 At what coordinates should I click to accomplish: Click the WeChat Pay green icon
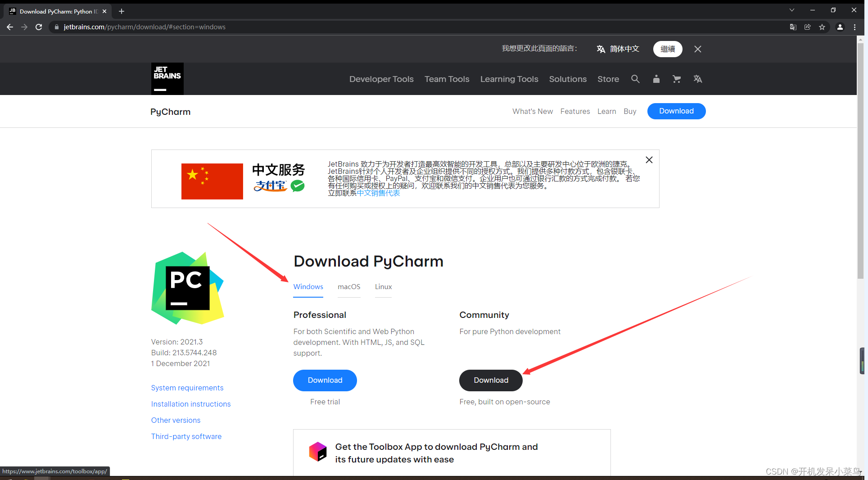[x=298, y=186]
